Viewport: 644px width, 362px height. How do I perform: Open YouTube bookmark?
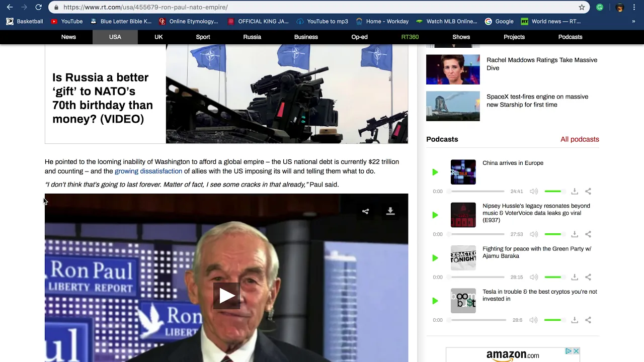[66, 22]
